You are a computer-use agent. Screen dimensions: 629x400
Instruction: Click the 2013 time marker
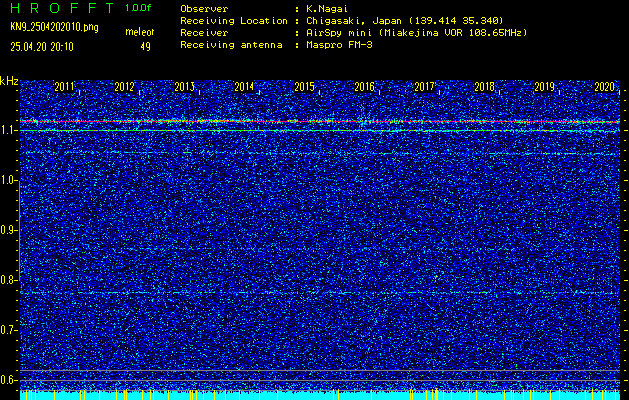point(185,87)
